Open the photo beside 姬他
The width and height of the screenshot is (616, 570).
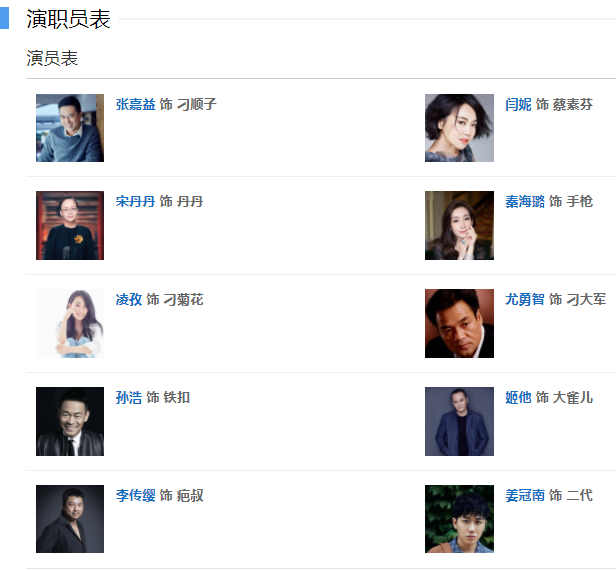tap(459, 422)
